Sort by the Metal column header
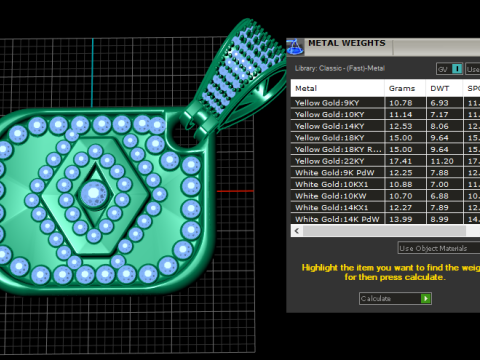Viewport: 480px width, 360px height. (337, 88)
